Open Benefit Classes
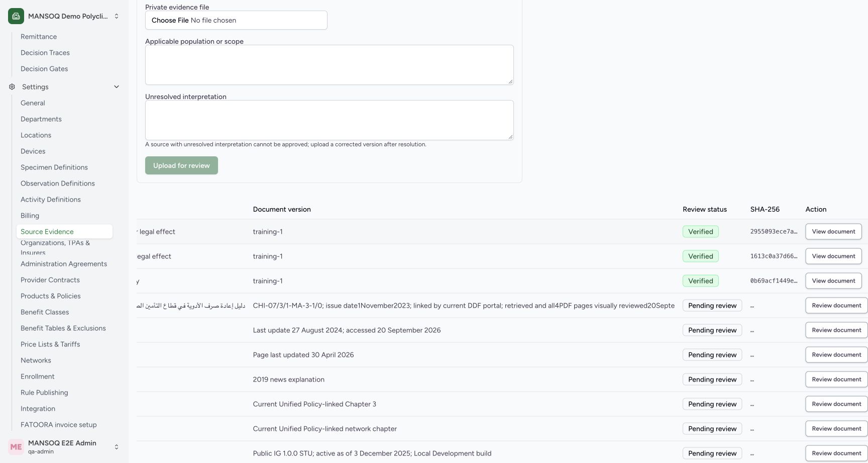The width and height of the screenshot is (868, 463). click(x=45, y=312)
